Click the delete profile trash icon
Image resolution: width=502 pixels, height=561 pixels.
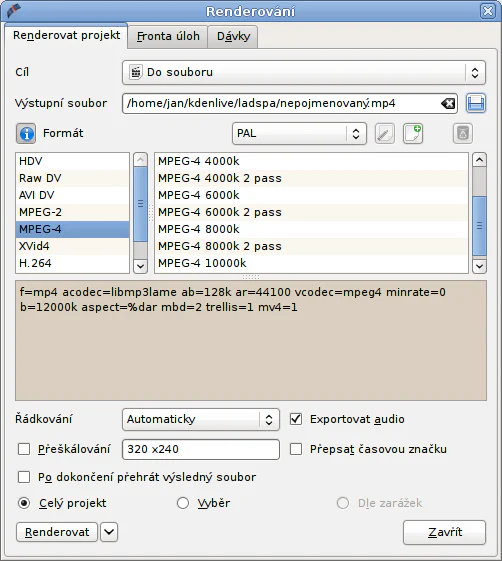[463, 133]
